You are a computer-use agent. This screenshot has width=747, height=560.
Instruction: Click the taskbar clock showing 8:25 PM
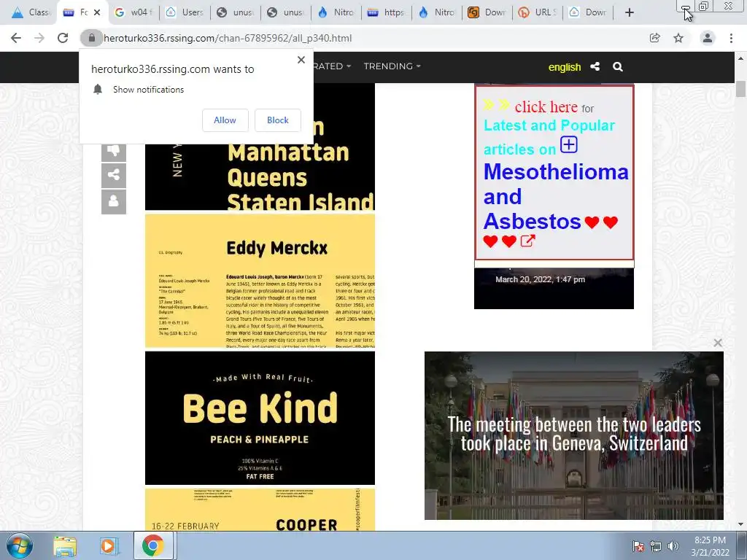pyautogui.click(x=710, y=546)
